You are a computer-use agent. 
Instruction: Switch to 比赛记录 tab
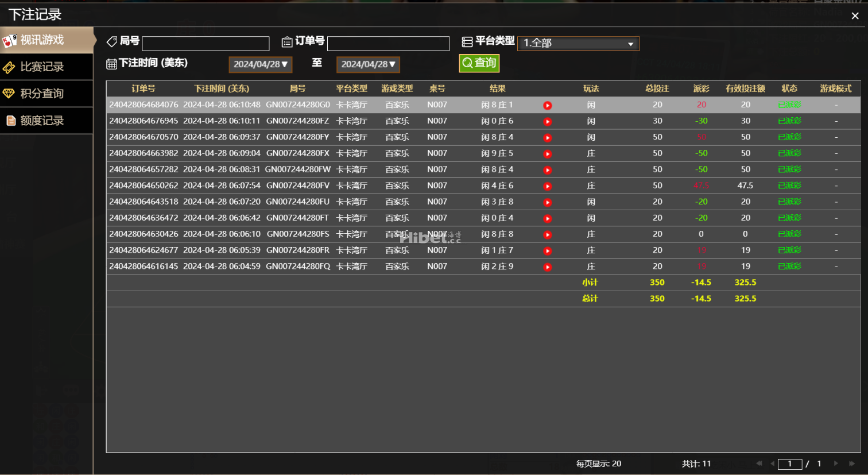coord(46,67)
